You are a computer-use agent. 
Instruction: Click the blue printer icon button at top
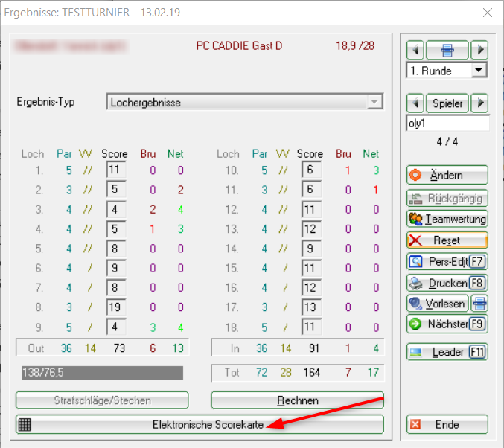tap(447, 50)
